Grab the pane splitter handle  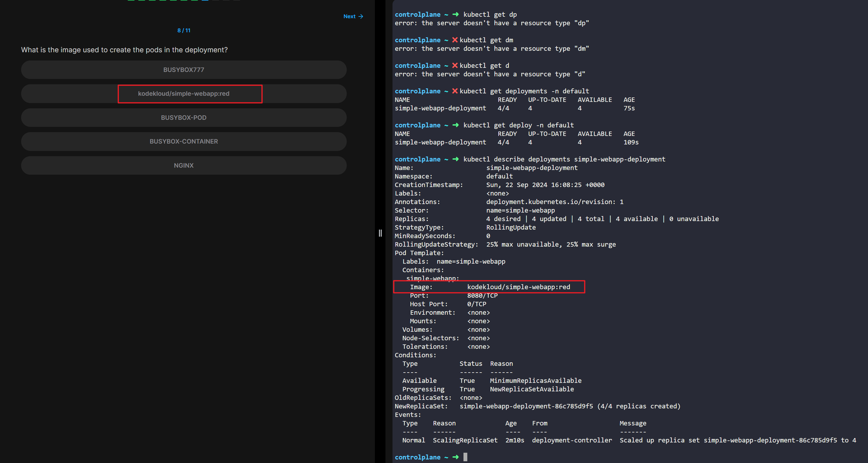[x=380, y=233]
